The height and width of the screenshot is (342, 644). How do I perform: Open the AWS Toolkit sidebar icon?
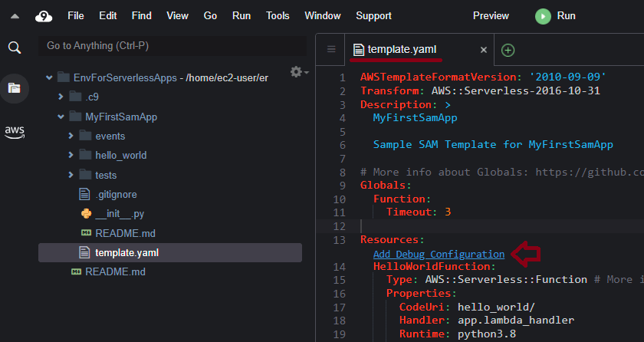coord(15,132)
